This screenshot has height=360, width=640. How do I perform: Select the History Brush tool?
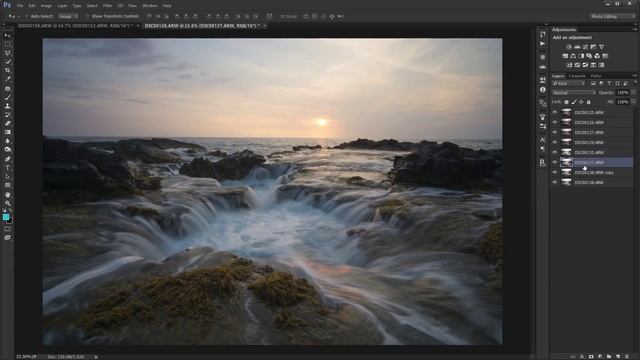point(7,115)
